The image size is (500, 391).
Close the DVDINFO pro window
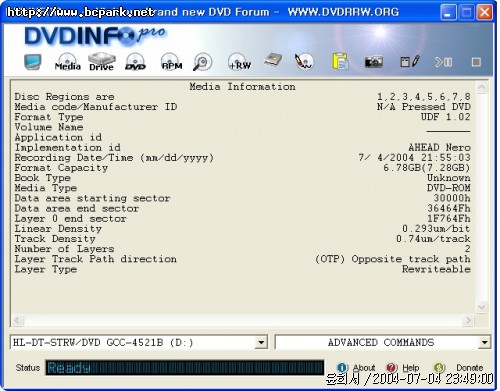484,13
